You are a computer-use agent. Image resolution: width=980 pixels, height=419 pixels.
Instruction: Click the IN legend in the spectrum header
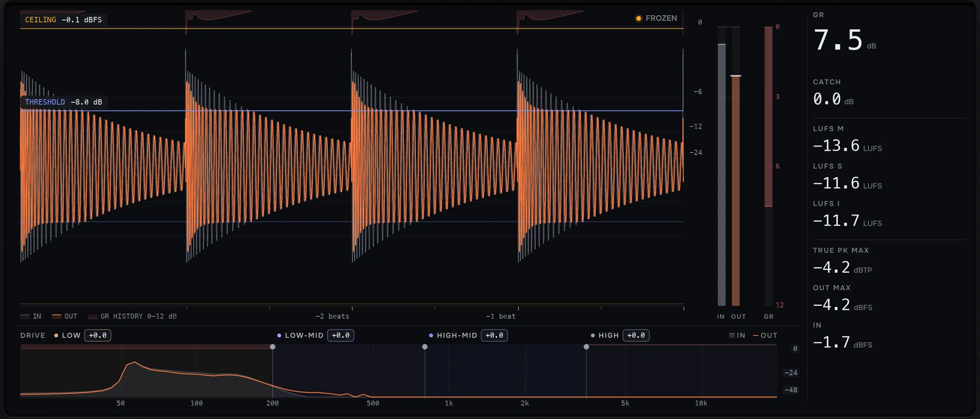click(x=737, y=335)
